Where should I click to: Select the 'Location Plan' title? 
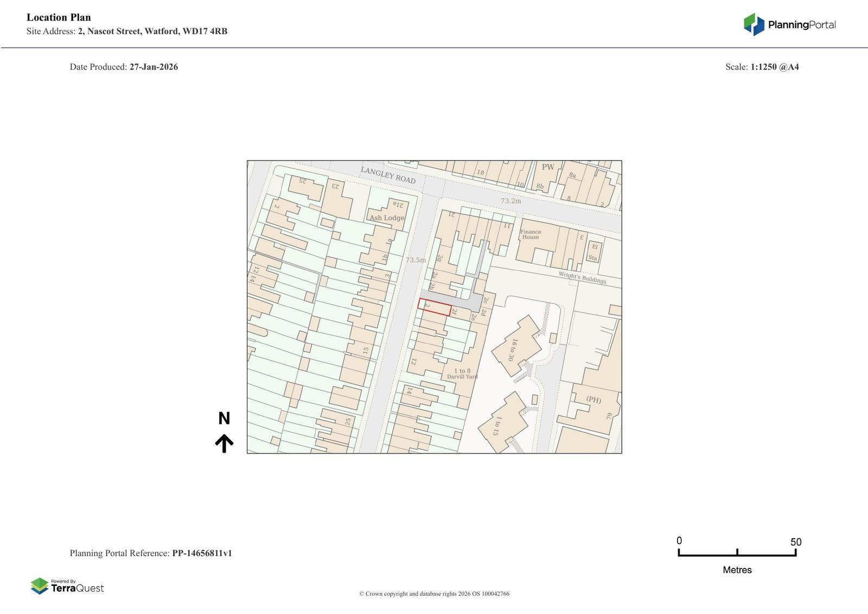click(x=59, y=17)
